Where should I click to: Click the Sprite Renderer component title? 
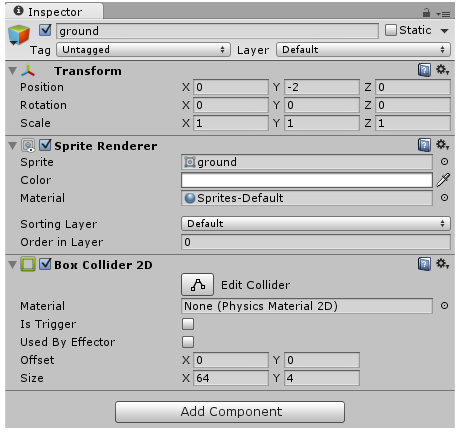point(106,146)
